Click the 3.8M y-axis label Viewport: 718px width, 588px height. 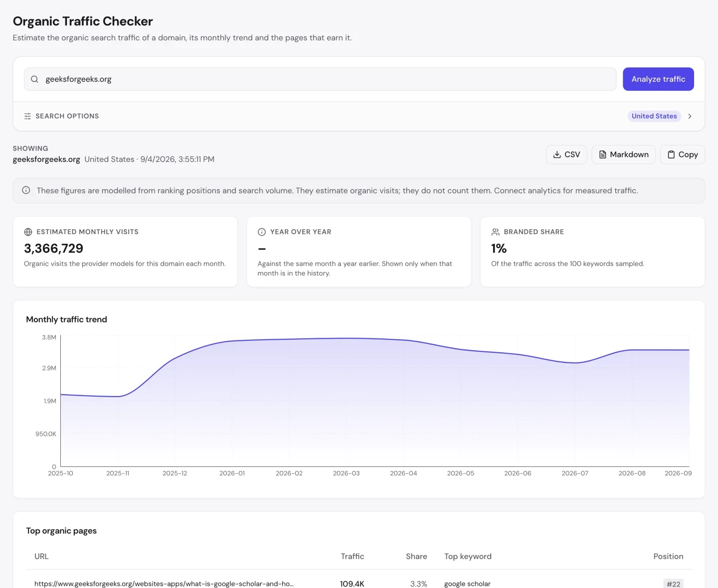click(x=49, y=337)
